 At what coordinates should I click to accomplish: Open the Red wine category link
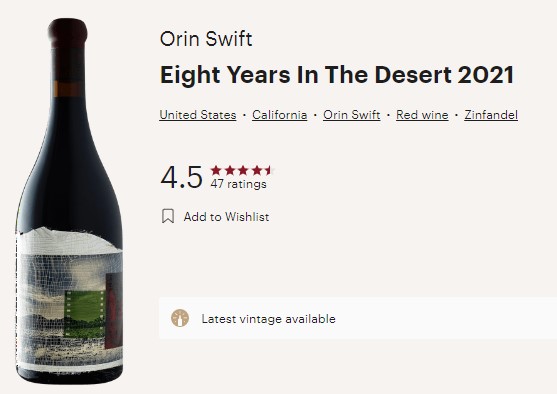(x=422, y=115)
